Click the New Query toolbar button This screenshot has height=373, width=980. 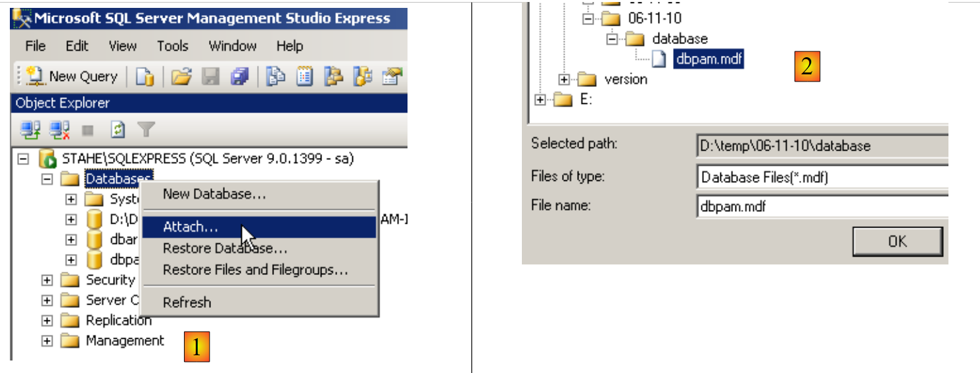72,76
